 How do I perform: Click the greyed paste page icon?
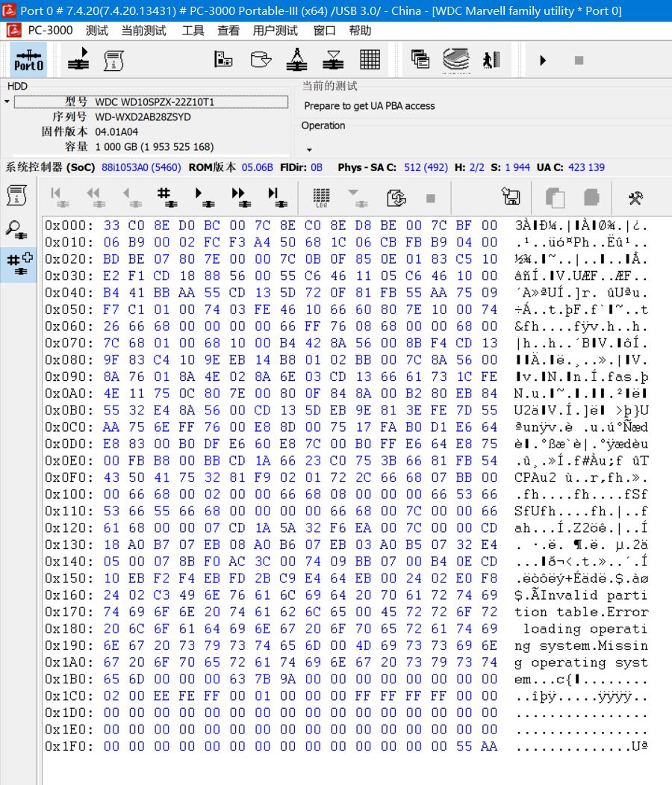pos(591,196)
